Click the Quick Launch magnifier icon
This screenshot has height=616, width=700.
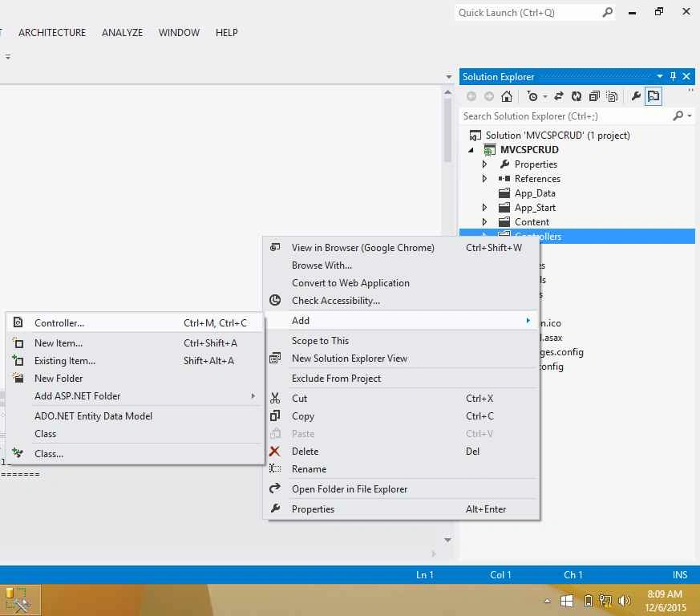coord(607,13)
